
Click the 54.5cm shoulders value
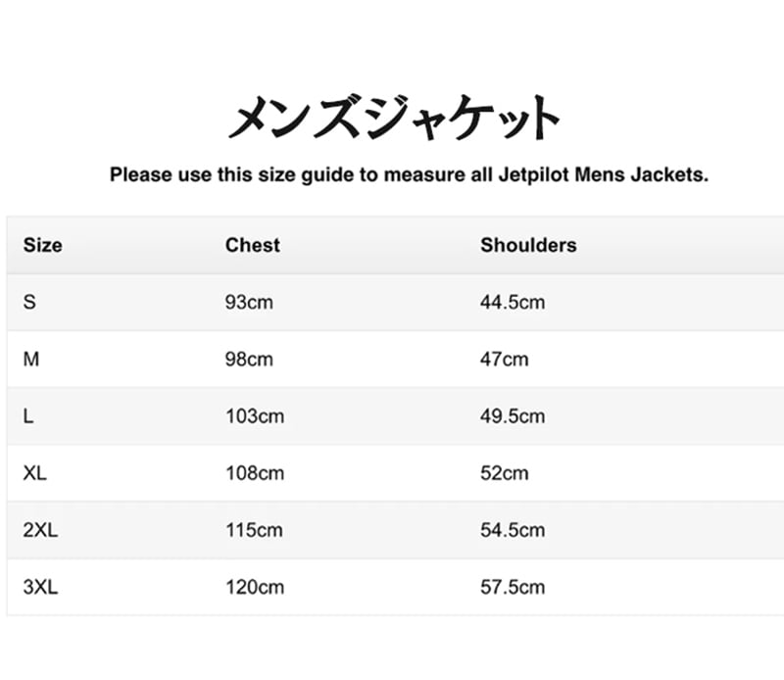coord(512,530)
